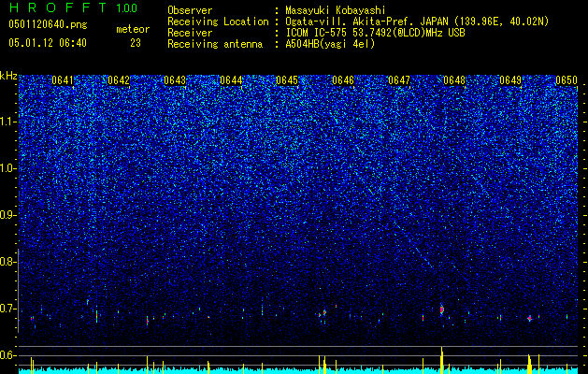
Task: Click the version number 1.0.0
Action: [127, 7]
